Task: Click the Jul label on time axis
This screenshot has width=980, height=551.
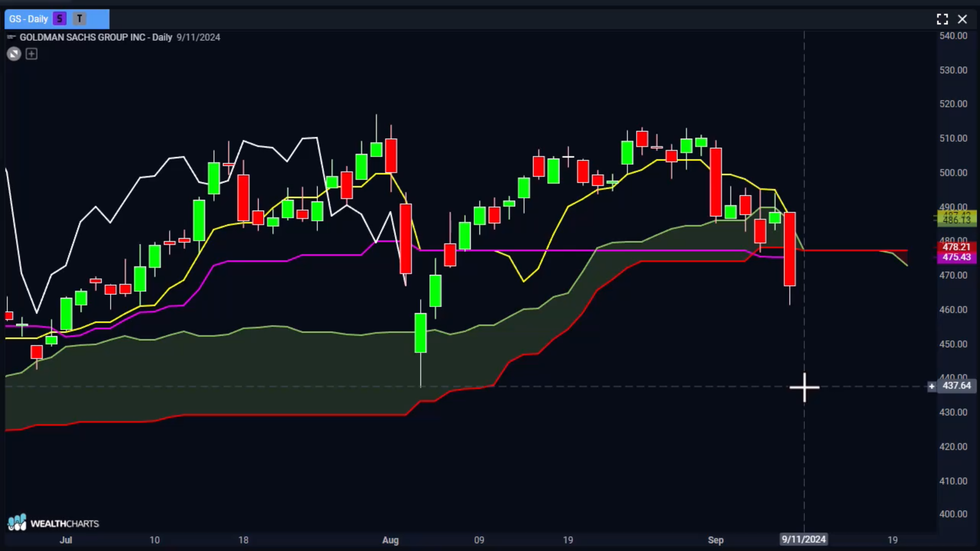Action: click(66, 540)
